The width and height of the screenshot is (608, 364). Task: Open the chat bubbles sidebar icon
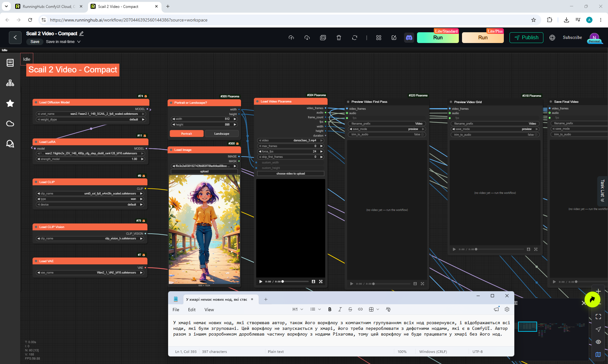coord(10,144)
